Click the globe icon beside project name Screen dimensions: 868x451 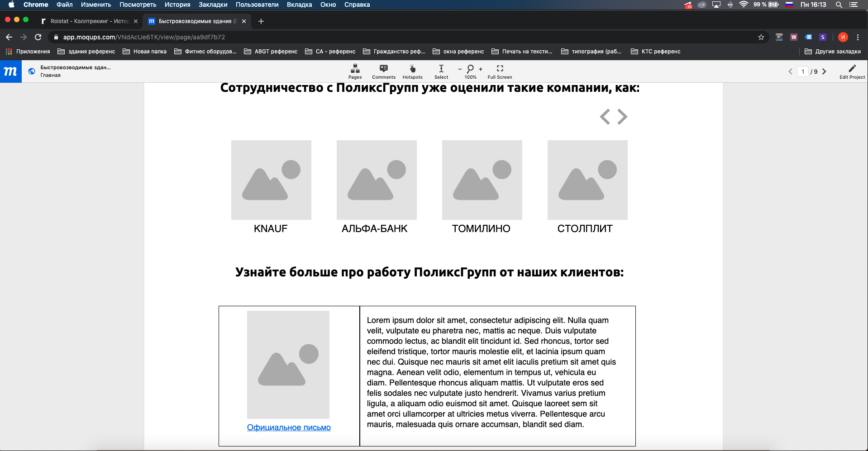point(32,71)
